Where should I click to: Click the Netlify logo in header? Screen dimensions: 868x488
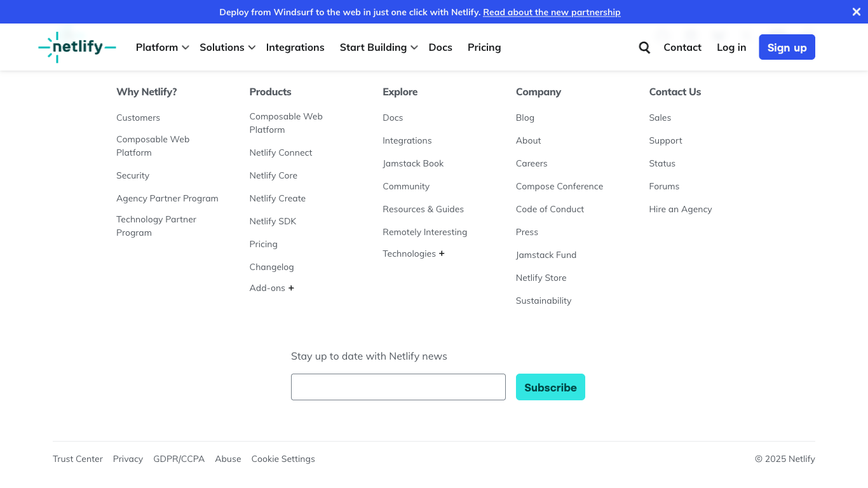point(77,47)
